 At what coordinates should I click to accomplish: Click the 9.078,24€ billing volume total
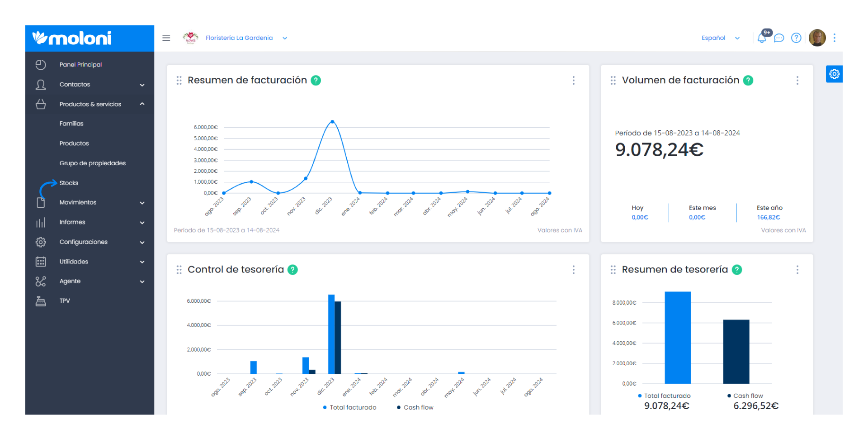pyautogui.click(x=659, y=150)
